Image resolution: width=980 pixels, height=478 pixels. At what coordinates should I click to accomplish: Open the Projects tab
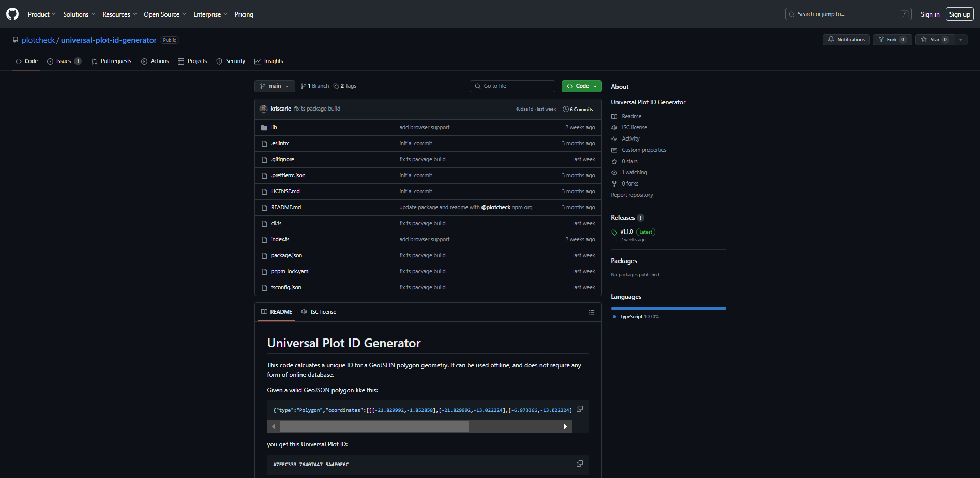pyautogui.click(x=192, y=61)
